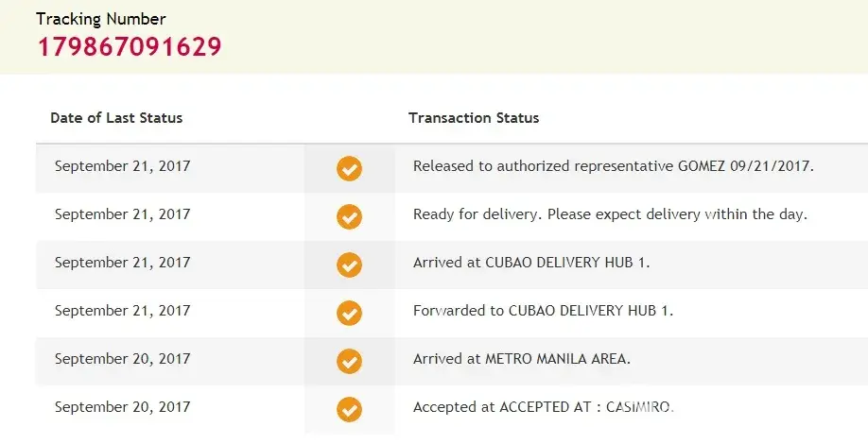Click checkmark icon for Released to GOMEZ
868x444 pixels.
click(x=349, y=168)
